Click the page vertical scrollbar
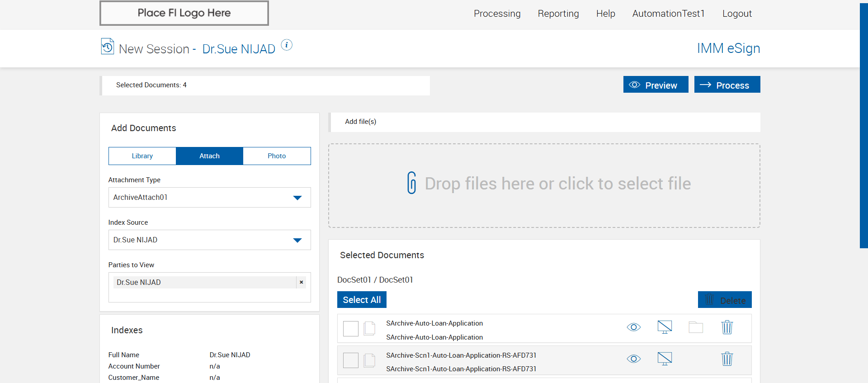 (x=864, y=126)
